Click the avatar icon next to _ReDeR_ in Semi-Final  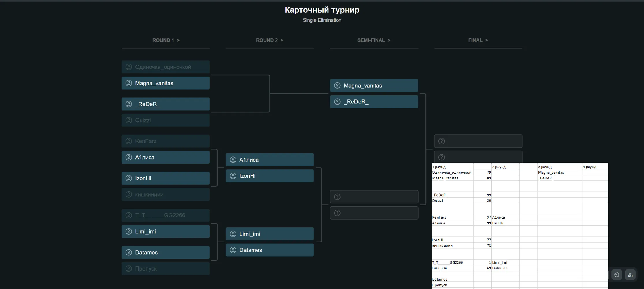(x=337, y=102)
